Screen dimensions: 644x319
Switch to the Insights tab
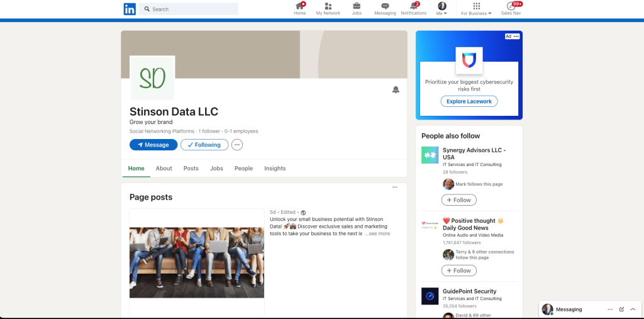(275, 169)
